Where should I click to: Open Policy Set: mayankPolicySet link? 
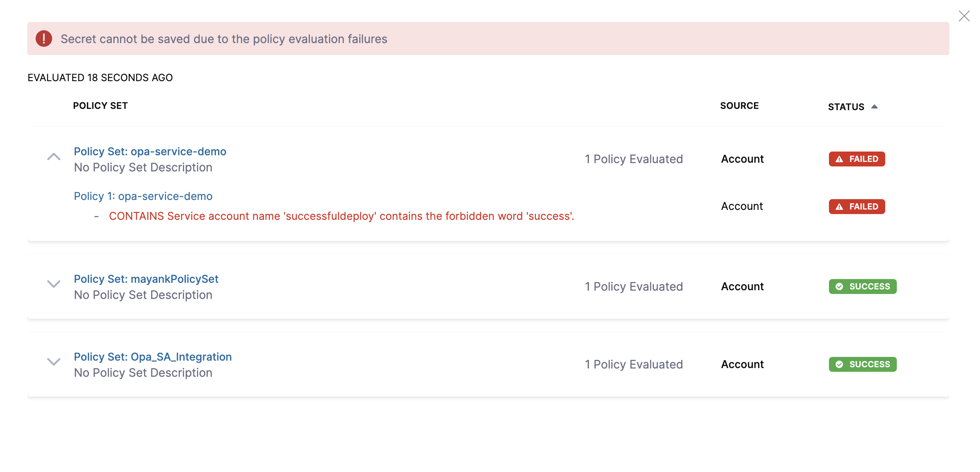click(146, 279)
